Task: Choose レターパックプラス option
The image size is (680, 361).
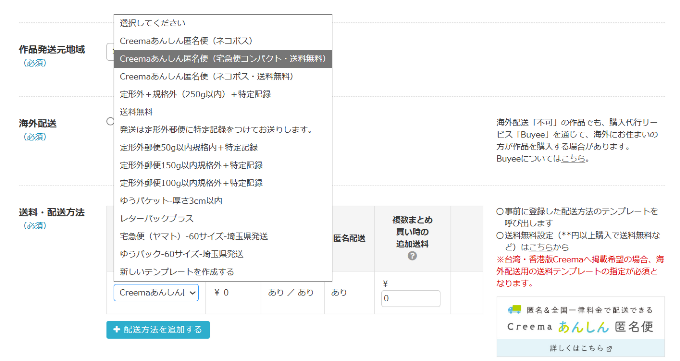Action: [223, 219]
